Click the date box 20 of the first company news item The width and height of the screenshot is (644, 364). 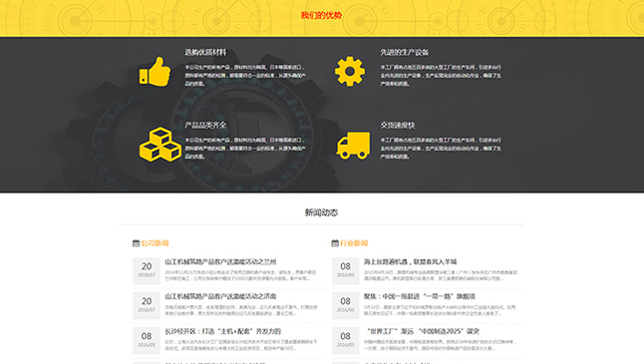coord(147,270)
